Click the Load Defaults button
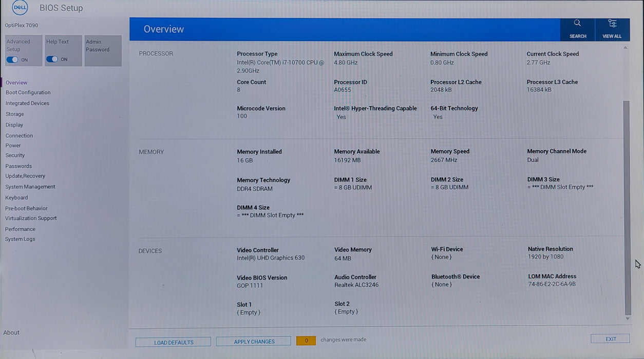Viewport: 644px width, 359px height. 174,342
